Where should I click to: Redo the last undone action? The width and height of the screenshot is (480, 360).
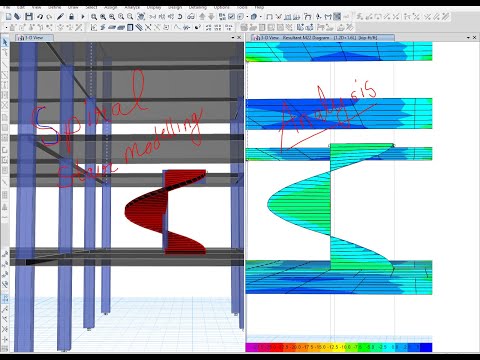(49, 16)
